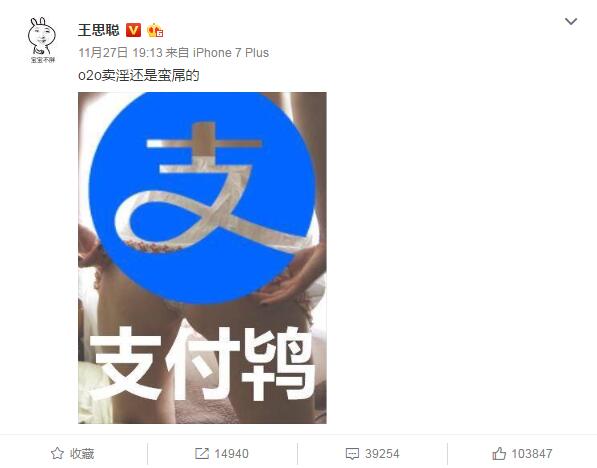Screen dimensions: 597x468
Task: Click the star favorite icon
Action: coord(57,453)
